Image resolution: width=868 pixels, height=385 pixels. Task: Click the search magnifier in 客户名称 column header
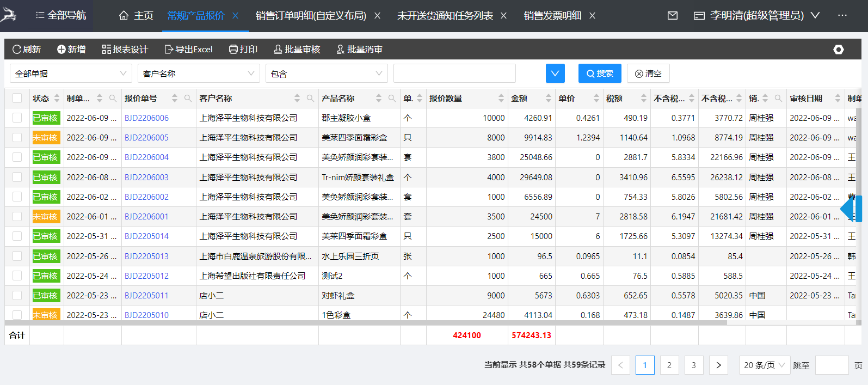[310, 99]
